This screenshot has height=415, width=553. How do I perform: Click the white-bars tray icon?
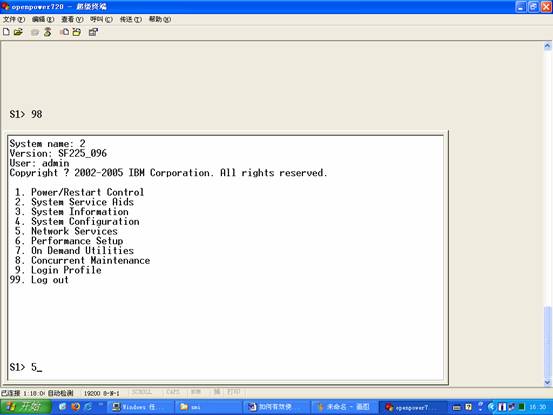tap(502, 407)
